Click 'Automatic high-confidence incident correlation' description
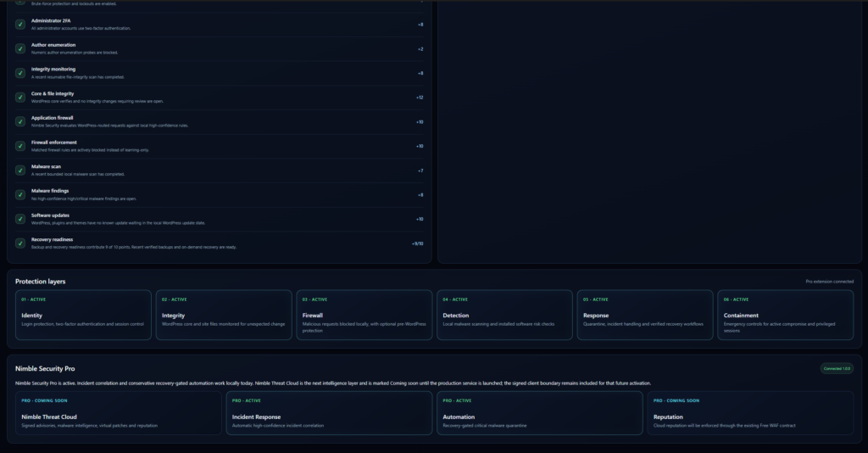 click(x=278, y=426)
